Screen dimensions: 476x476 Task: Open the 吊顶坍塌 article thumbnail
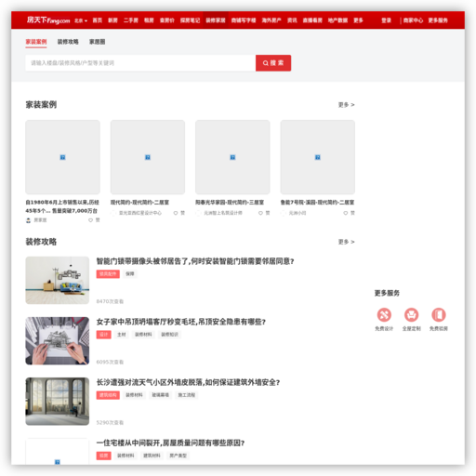pos(58,341)
